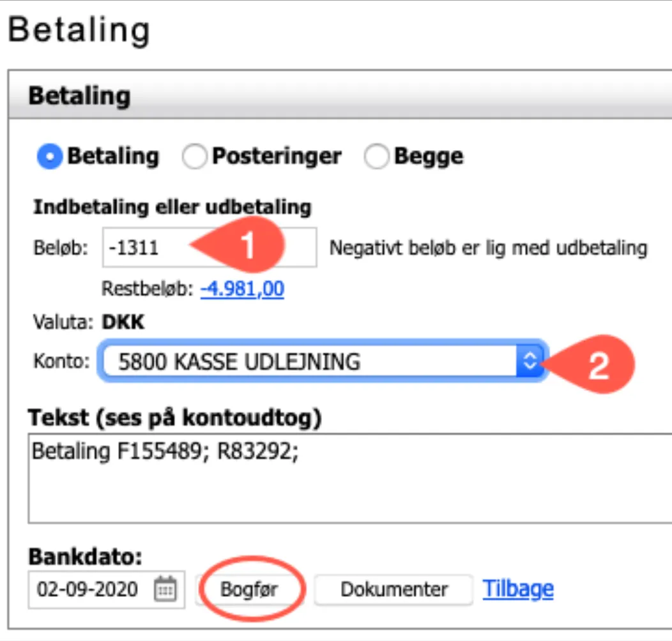This screenshot has width=672, height=641.
Task: Expand the Konto account dropdown
Action: pyautogui.click(x=322, y=362)
